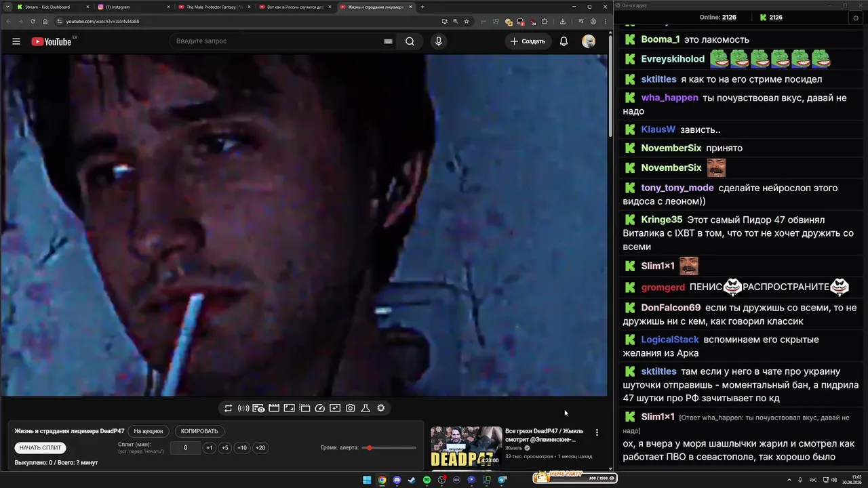Image resolution: width=868 pixels, height=488 pixels.
Task: Open Chrome home page button
Action: point(45,21)
